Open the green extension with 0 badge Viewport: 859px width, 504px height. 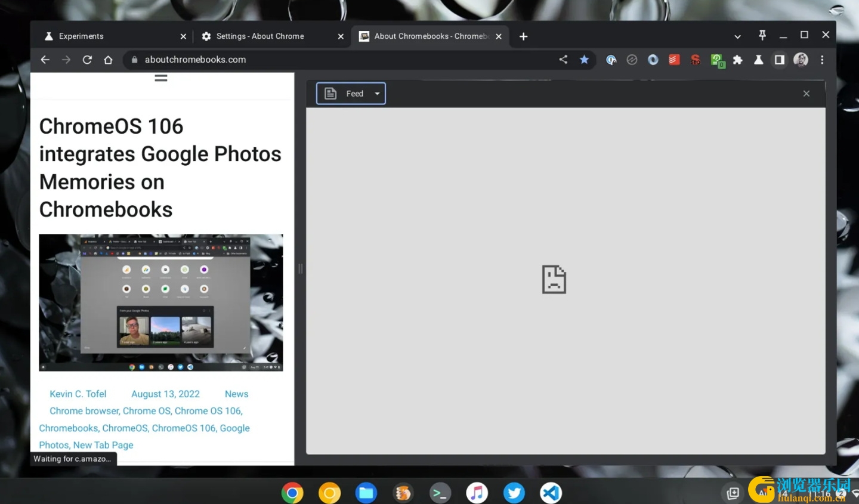(x=718, y=60)
